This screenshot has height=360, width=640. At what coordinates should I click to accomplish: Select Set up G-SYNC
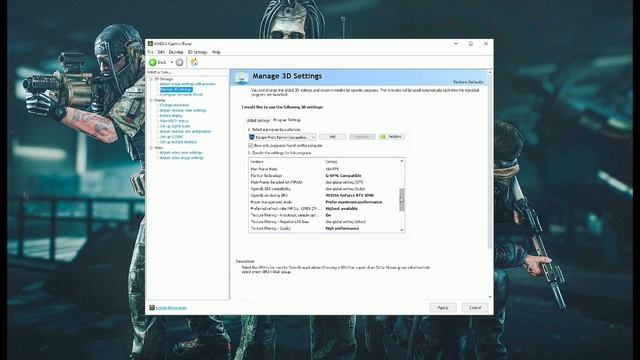click(171, 137)
